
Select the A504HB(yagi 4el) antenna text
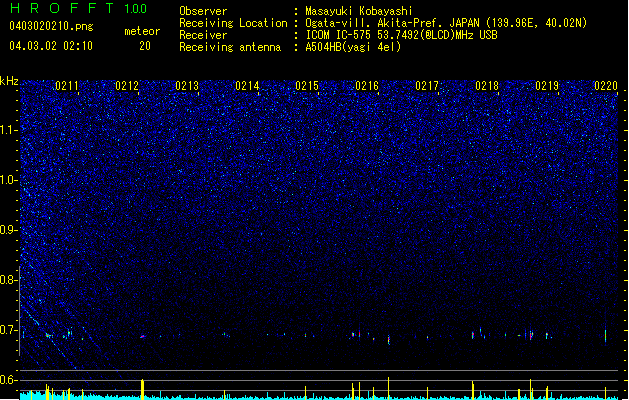point(353,47)
